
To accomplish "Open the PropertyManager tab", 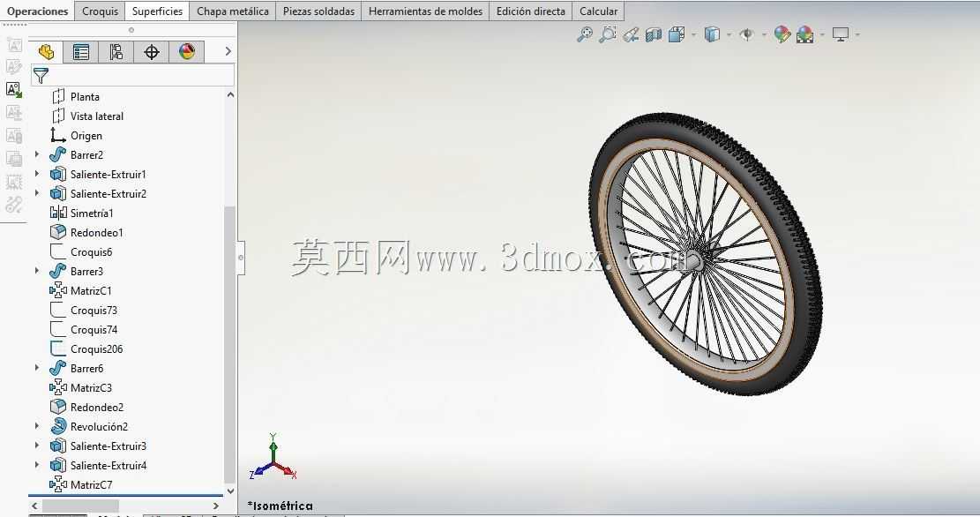I will [80, 52].
